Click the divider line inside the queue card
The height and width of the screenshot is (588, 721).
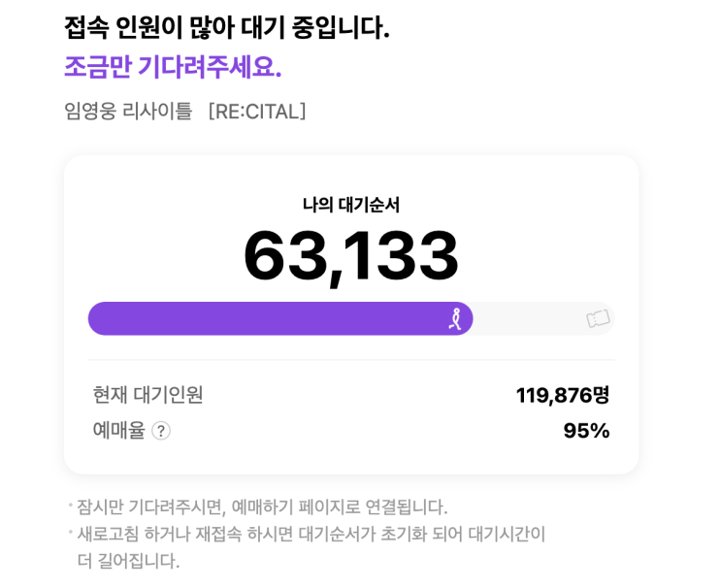tap(351, 360)
